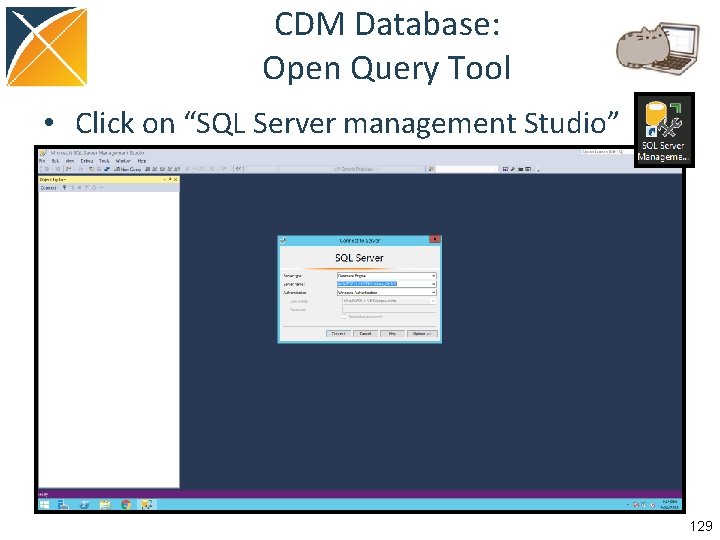Pin the Object Explorer panel

click(x=170, y=180)
